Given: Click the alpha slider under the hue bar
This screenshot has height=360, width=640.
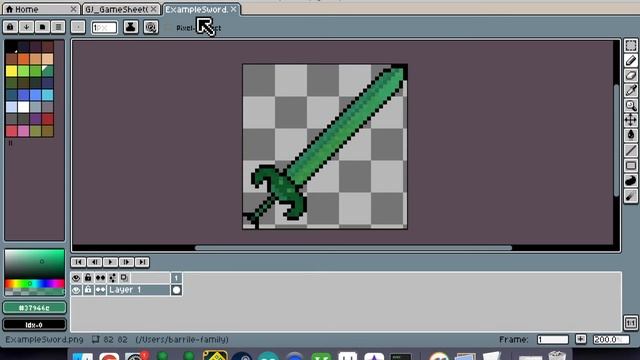Looking at the screenshot, I should 34,292.
